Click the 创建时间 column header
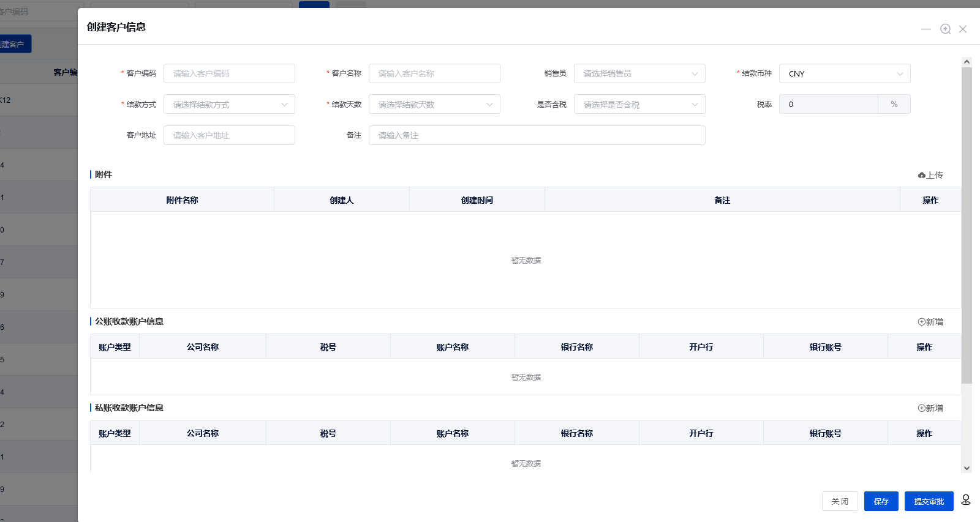 click(477, 200)
